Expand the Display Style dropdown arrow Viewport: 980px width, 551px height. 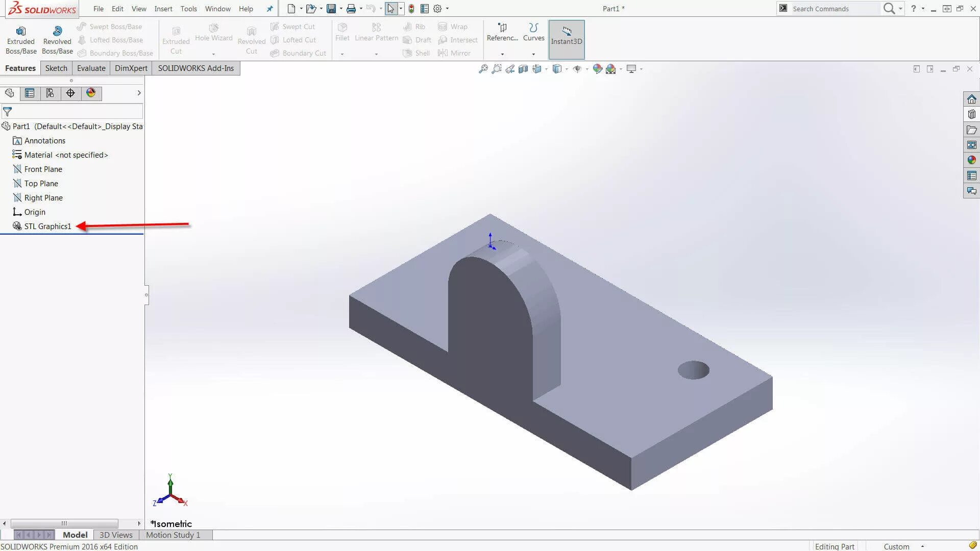click(x=567, y=69)
